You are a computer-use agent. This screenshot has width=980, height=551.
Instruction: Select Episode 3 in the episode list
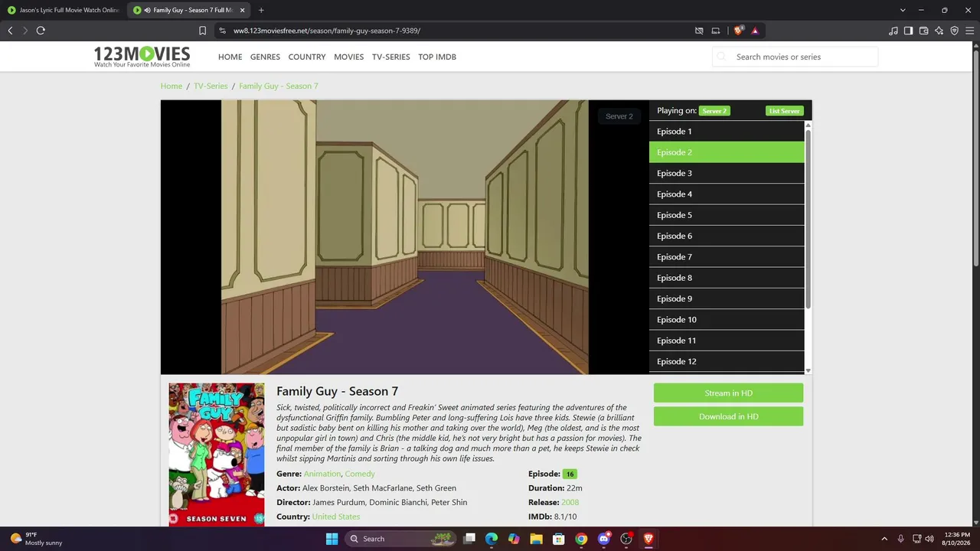pos(727,173)
